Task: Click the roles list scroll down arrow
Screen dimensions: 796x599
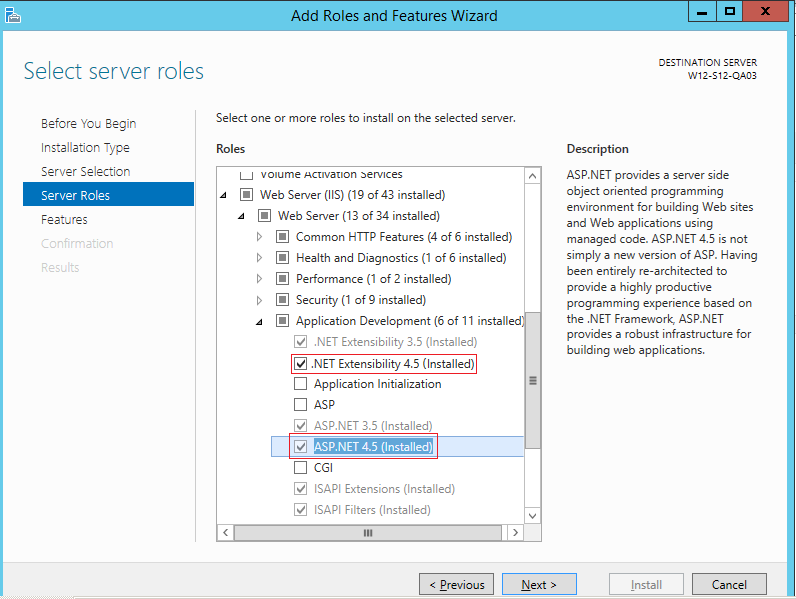Action: pyautogui.click(x=533, y=516)
